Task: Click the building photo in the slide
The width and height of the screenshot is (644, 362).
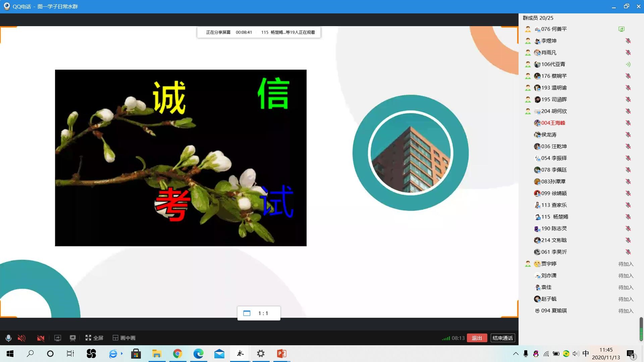Action: [411, 153]
